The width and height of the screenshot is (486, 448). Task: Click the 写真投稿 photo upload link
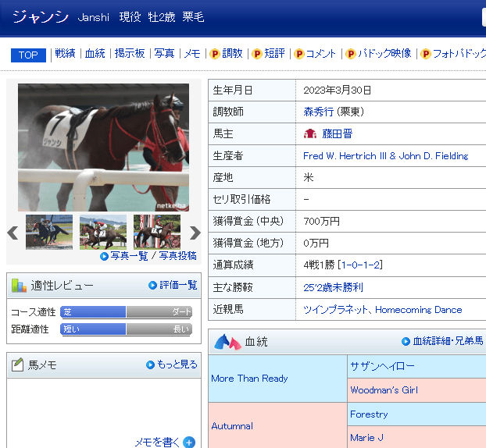178,256
